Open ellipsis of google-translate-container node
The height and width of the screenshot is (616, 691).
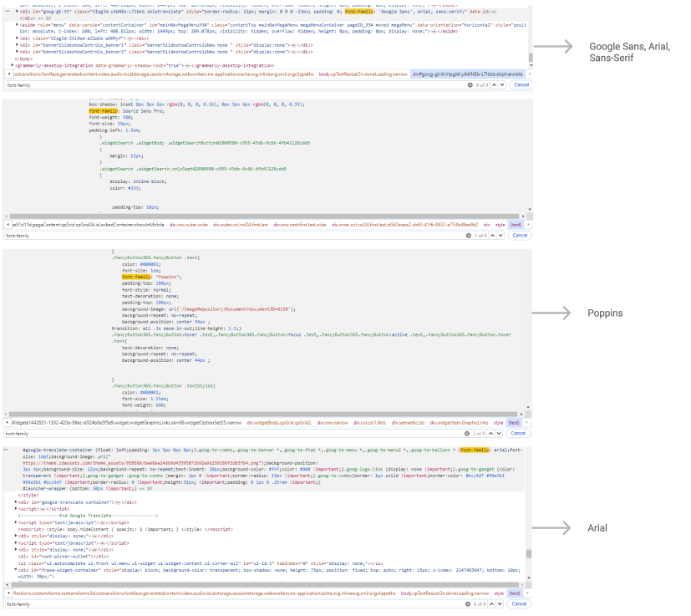tap(118, 502)
